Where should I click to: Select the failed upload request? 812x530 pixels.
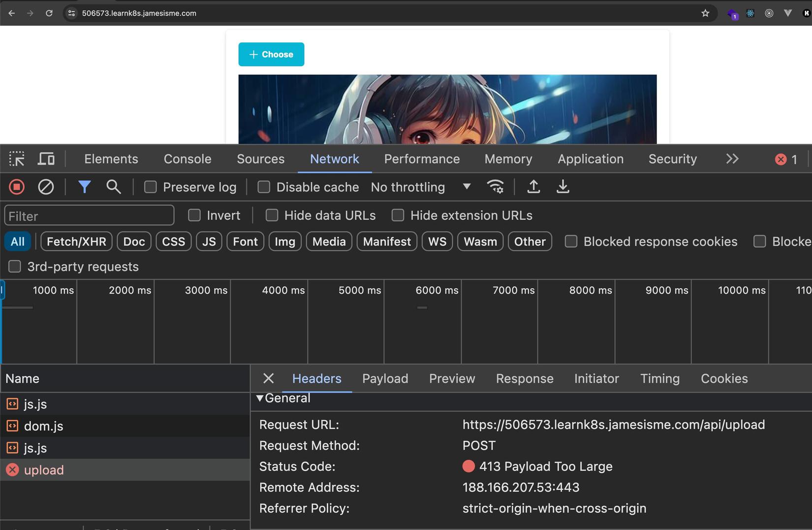[44, 469]
